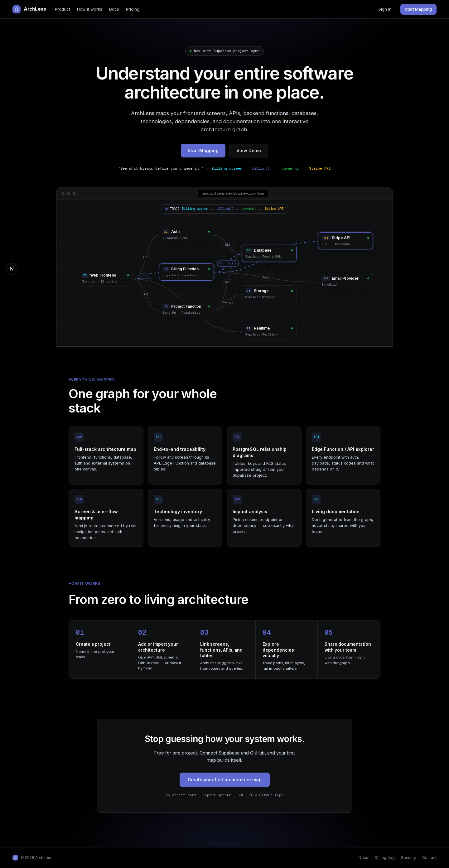Open the Contact footer link
This screenshot has width=449, height=868.
pos(429,857)
